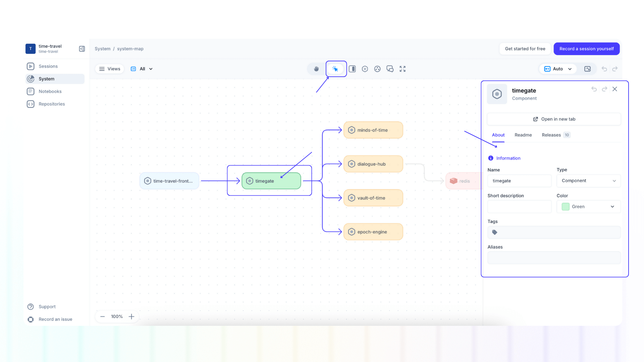Screen dimensions: 644x362
Task: Click Record a session yourself
Action: pos(586,49)
